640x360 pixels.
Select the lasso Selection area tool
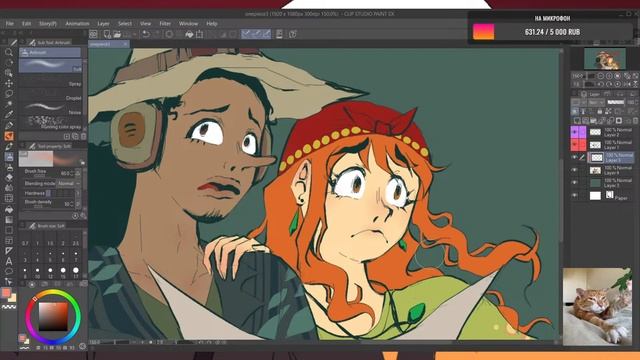(9, 94)
